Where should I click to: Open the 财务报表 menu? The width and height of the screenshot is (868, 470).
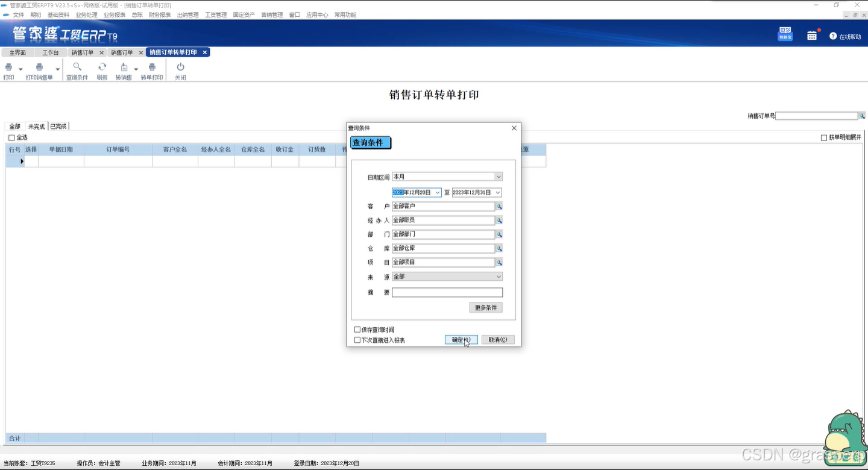click(x=160, y=15)
